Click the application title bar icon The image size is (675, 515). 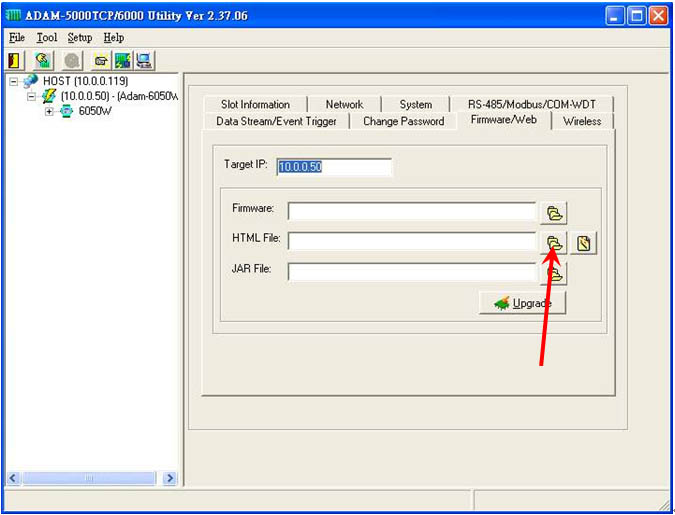point(15,16)
